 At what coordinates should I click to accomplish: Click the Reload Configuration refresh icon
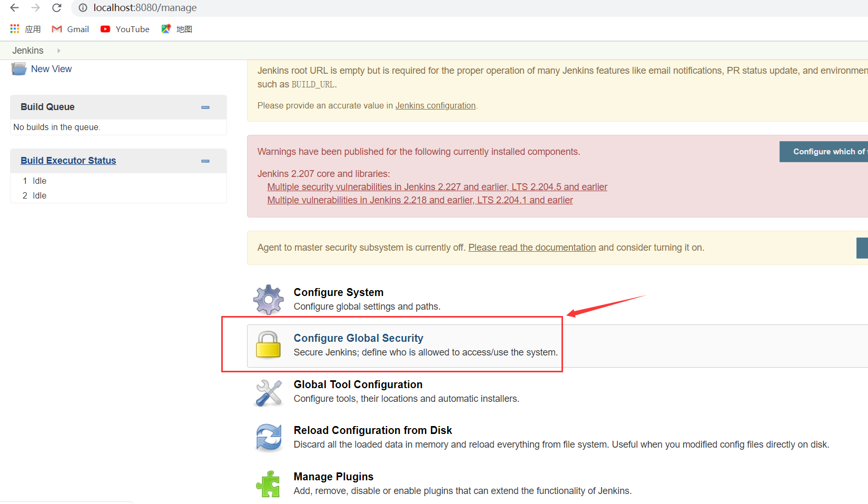pyautogui.click(x=269, y=438)
